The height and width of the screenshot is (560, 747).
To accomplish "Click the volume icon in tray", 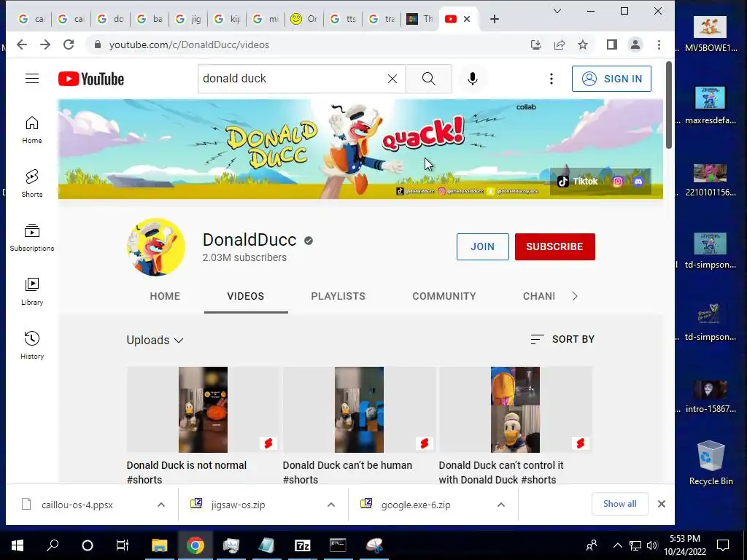I will (652, 545).
